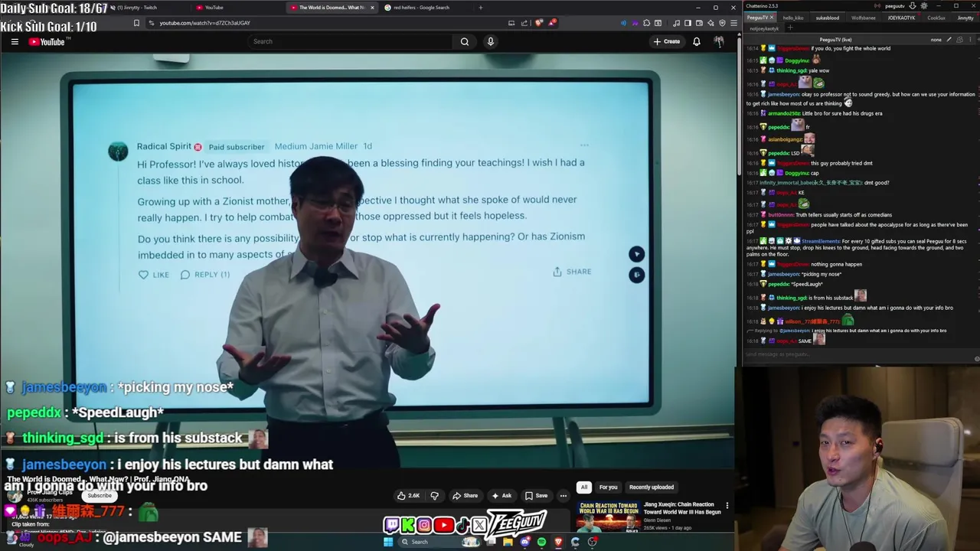Click SHARE on the Substack comment
Screen dimensions: 980x551
(572, 272)
